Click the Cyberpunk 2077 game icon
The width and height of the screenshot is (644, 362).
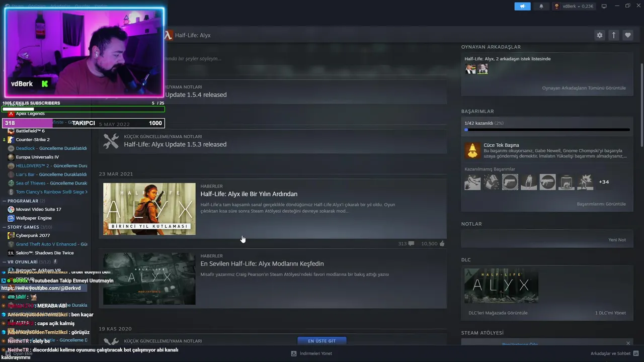coord(11,235)
